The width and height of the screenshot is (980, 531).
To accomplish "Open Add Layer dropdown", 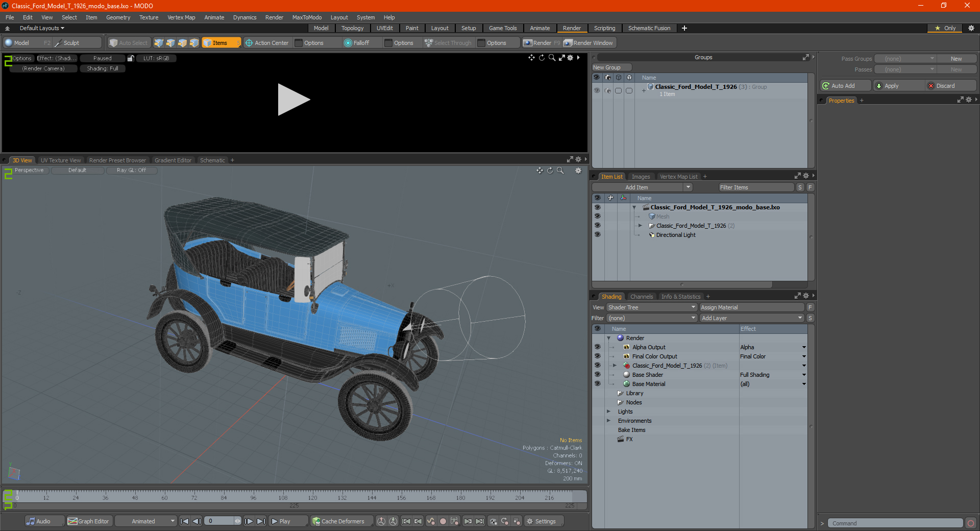I will coord(752,318).
